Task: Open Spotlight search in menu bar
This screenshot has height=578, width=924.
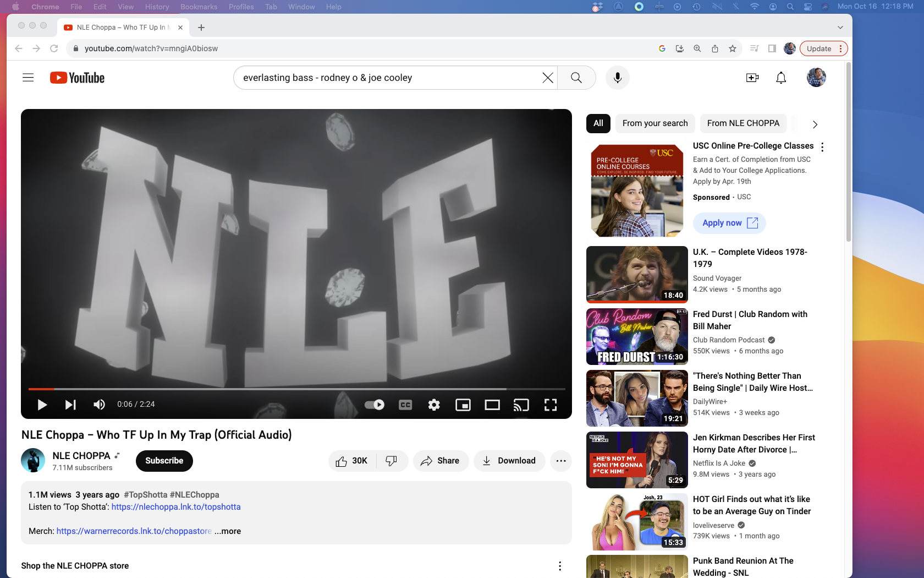Action: click(x=790, y=7)
